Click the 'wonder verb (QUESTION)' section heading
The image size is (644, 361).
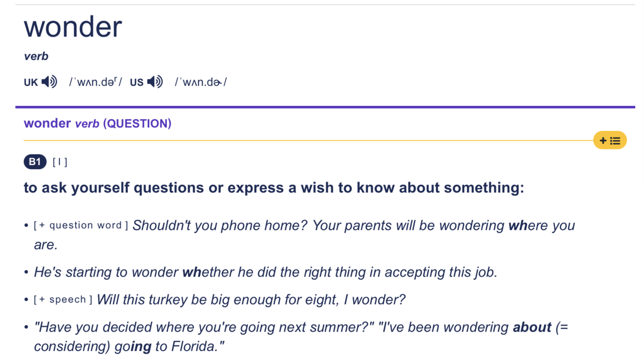[98, 124]
